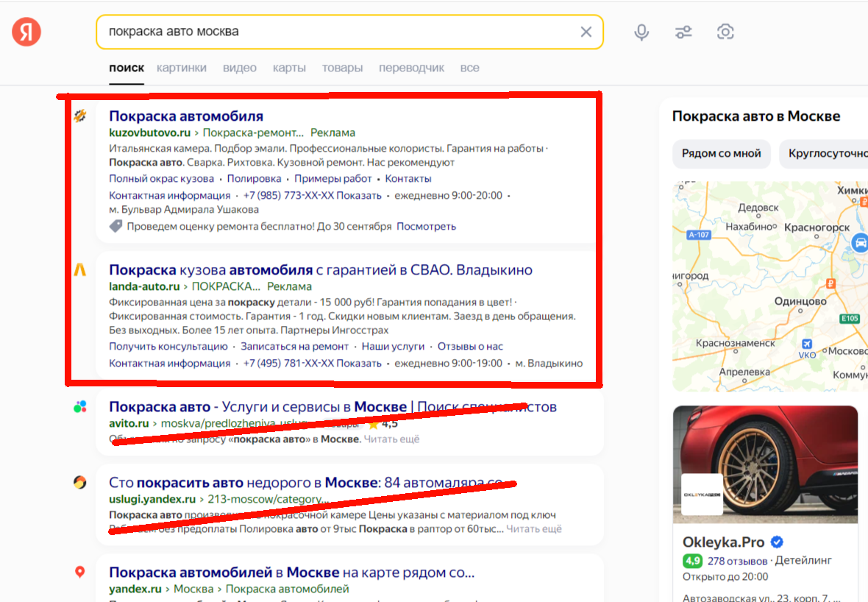
Task: Click the Yandex logo icon
Action: click(26, 32)
